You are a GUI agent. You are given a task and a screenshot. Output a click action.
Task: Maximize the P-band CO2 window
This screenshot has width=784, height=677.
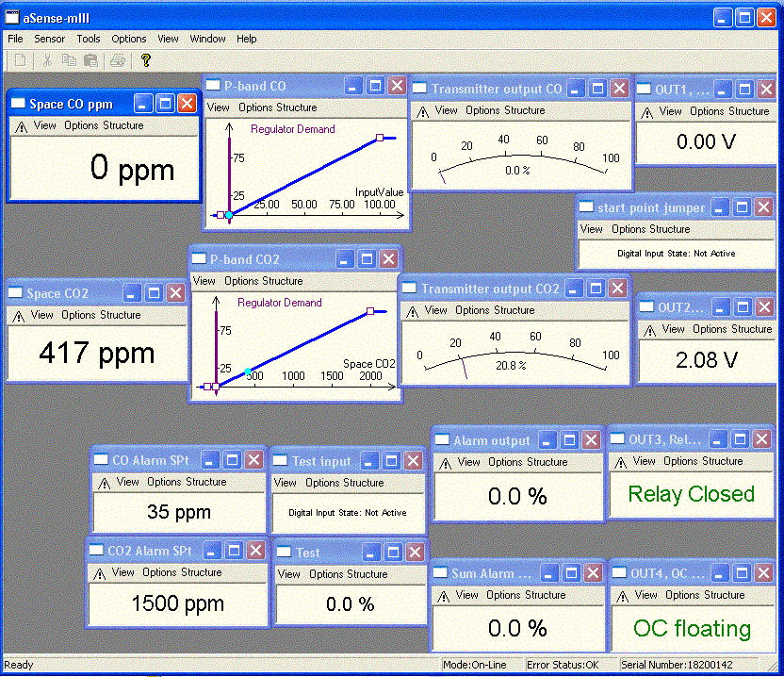pyautogui.click(x=367, y=258)
